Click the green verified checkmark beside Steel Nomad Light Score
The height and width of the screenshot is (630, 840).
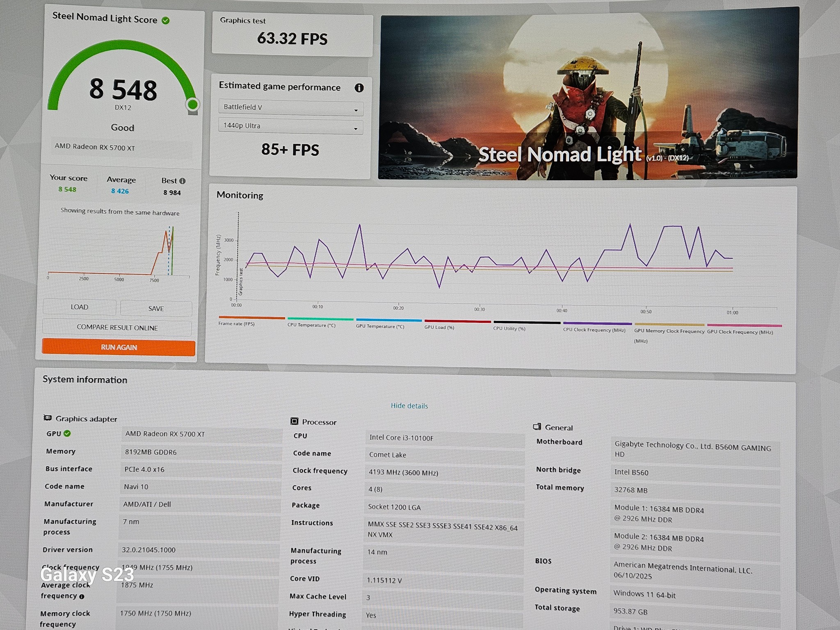[166, 21]
